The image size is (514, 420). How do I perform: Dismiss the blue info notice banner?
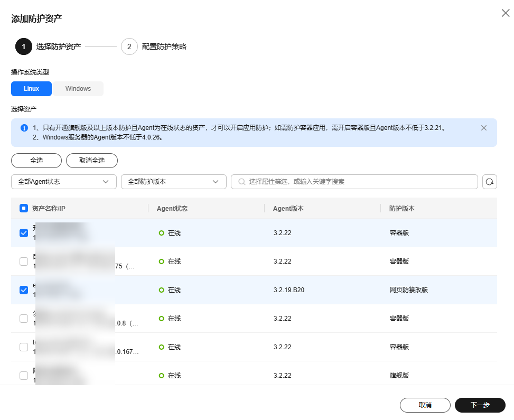coord(484,128)
